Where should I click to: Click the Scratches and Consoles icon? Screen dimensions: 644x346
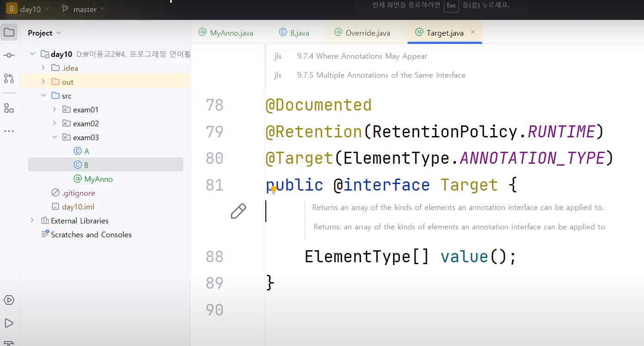point(45,234)
